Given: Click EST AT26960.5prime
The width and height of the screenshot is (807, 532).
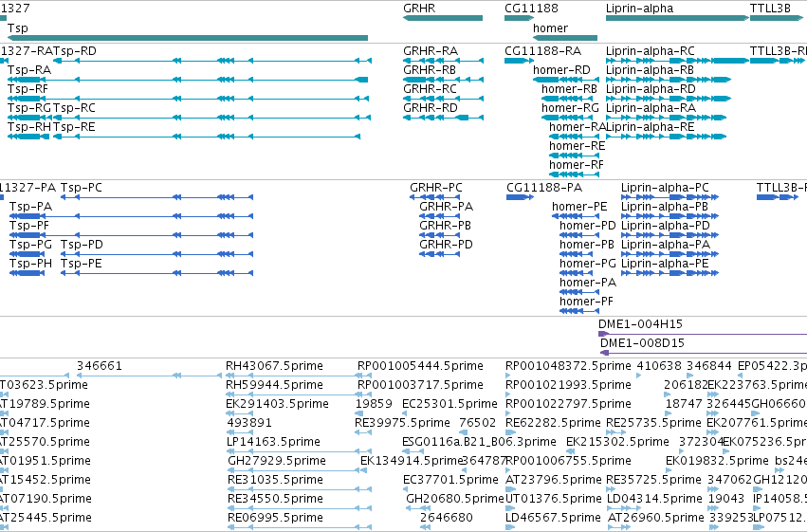Looking at the screenshot, I should pos(655,519).
